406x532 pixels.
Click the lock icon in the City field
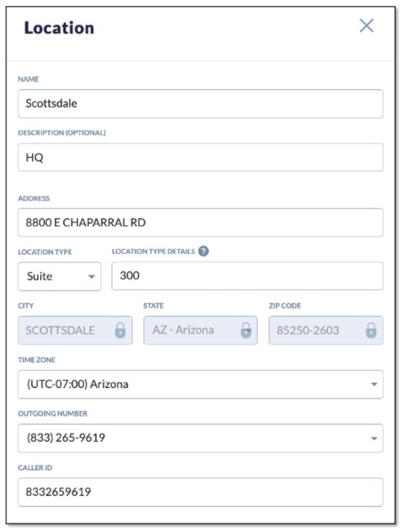[120, 330]
